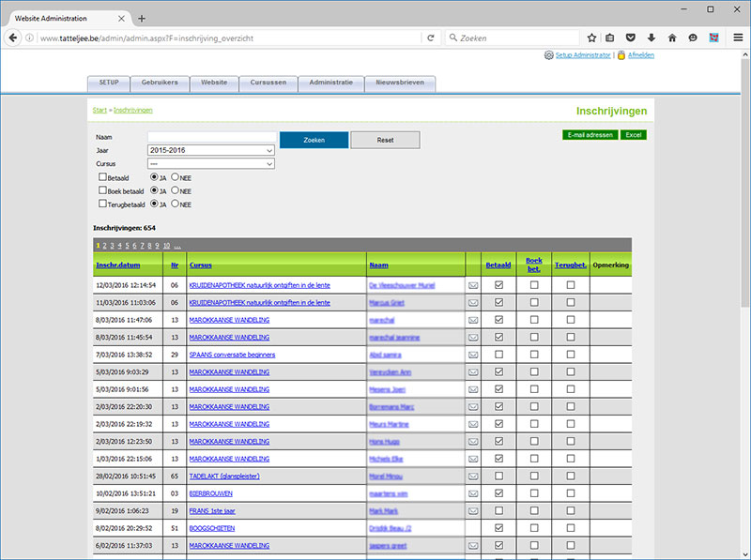Image resolution: width=751 pixels, height=560 pixels.
Task: Open a new browser tab with plus
Action: click(142, 19)
